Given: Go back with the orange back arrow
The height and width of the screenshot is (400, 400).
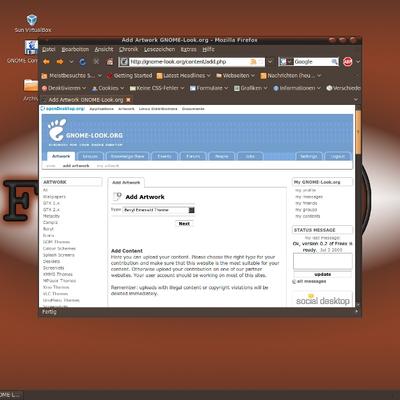Looking at the screenshot, I should (46, 62).
